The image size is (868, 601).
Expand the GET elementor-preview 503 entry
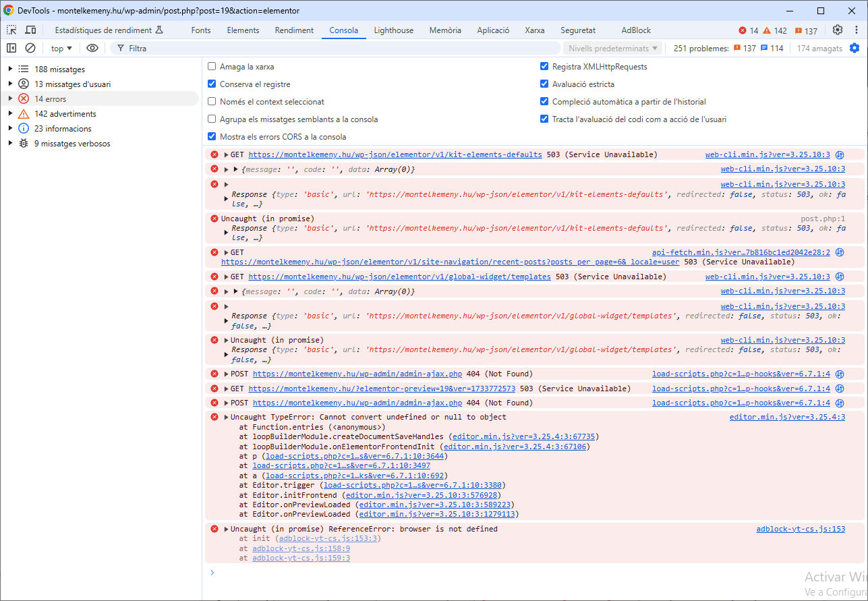pyautogui.click(x=226, y=389)
